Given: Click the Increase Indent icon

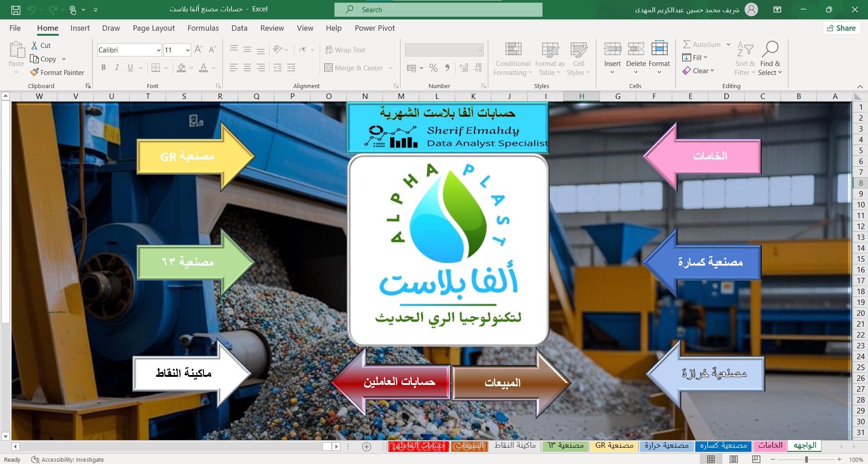Looking at the screenshot, I should [291, 68].
